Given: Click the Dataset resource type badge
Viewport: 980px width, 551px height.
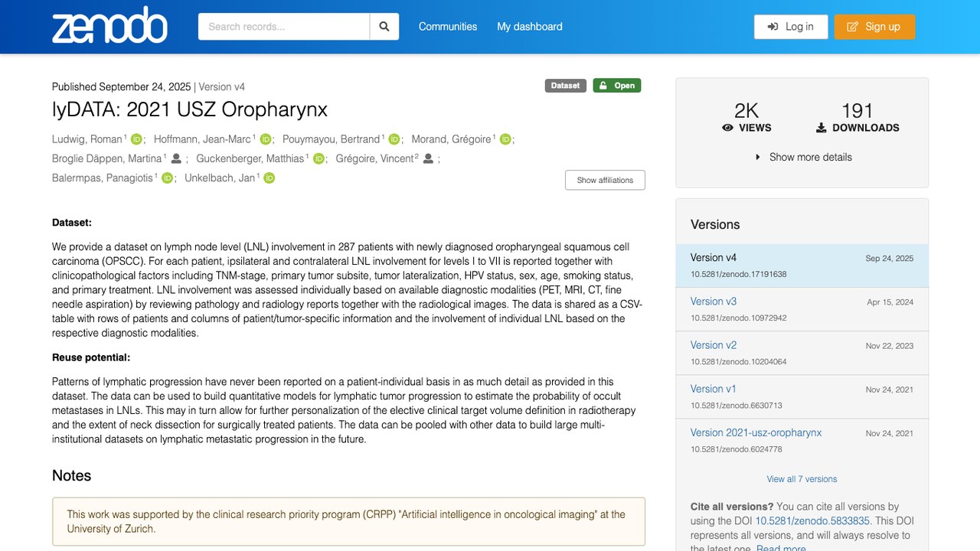Looking at the screenshot, I should point(566,86).
